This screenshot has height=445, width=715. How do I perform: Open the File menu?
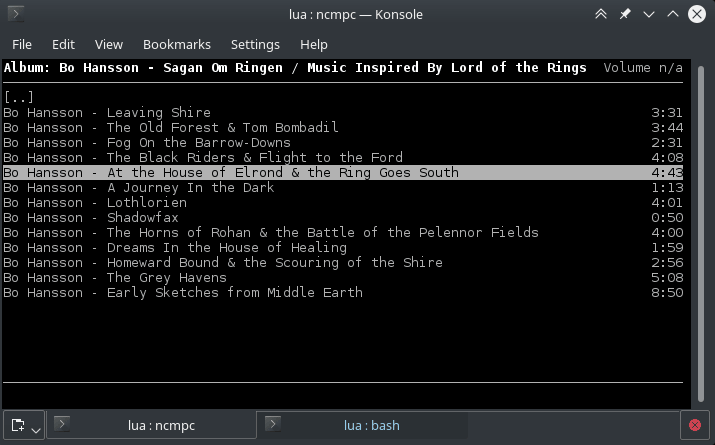point(22,44)
